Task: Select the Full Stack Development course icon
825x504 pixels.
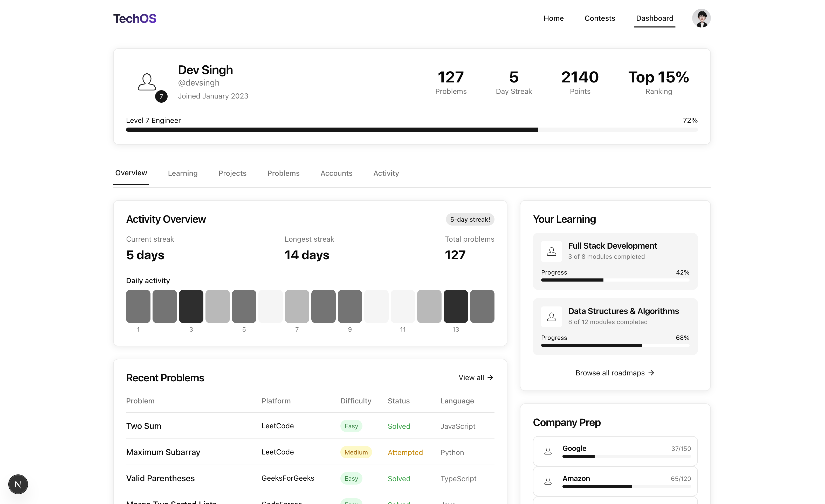Action: tap(552, 251)
